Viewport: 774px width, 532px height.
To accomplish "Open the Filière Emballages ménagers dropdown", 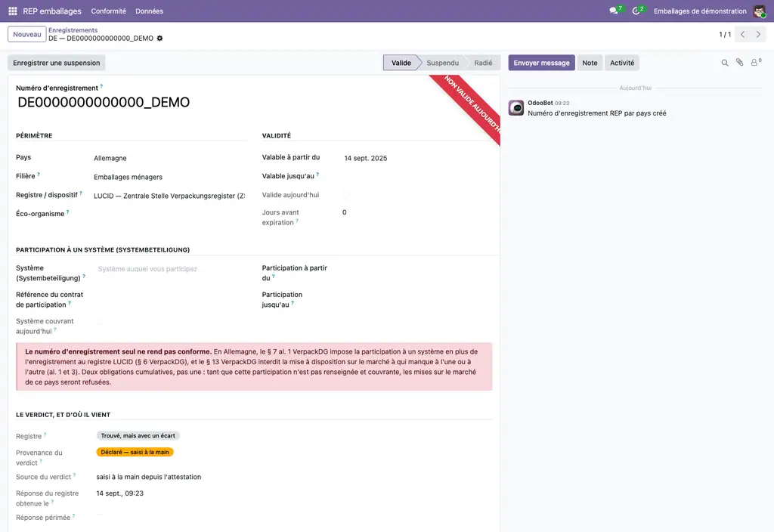I will 169,177.
